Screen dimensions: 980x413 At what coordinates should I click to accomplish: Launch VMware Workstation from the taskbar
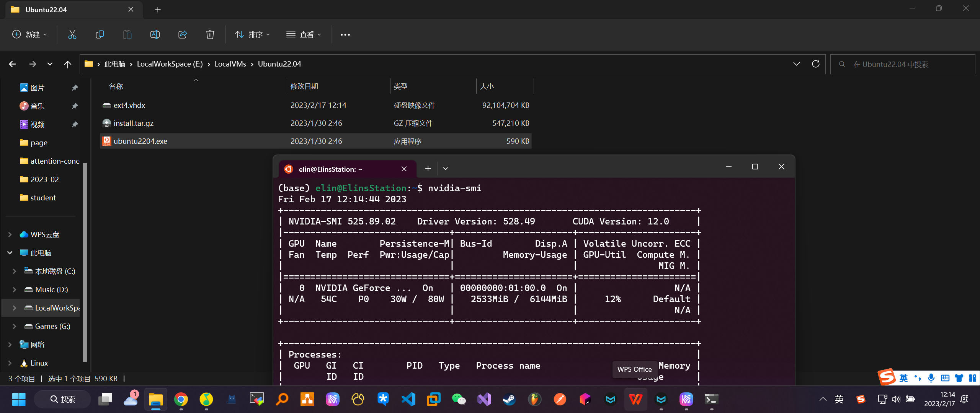433,399
